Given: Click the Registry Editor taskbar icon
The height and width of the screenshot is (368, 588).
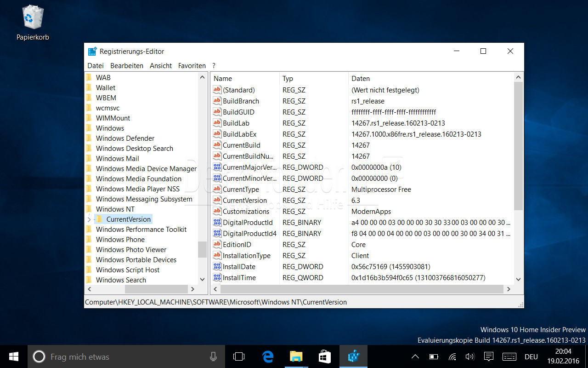Looking at the screenshot, I should click(x=353, y=356).
